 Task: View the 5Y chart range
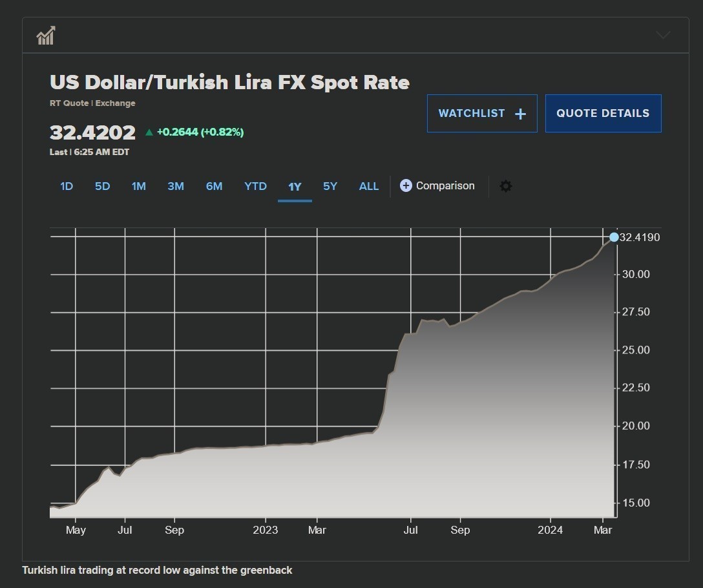pos(330,186)
